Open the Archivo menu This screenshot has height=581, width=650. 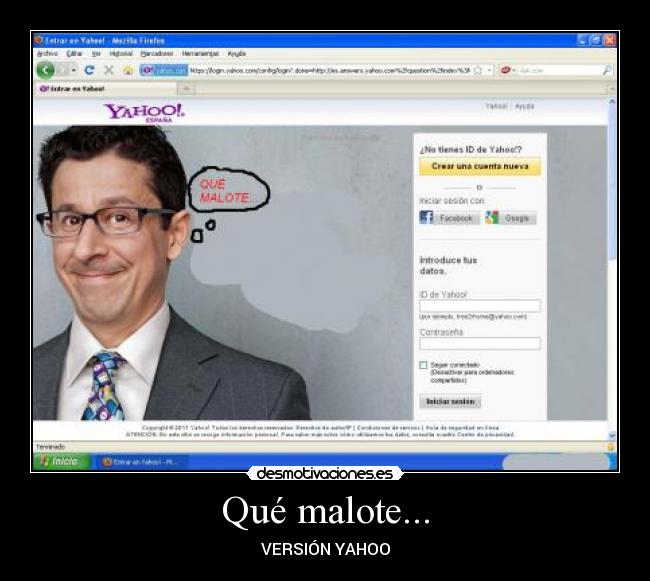pyautogui.click(x=48, y=53)
